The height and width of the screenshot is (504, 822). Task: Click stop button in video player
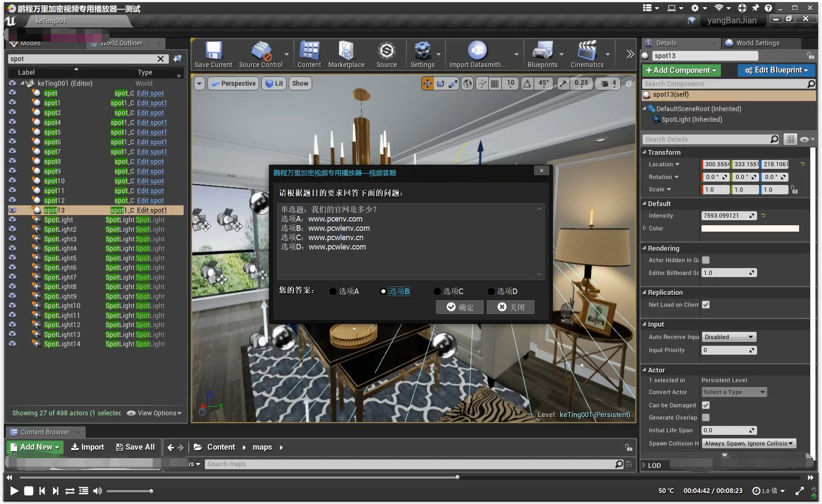(28, 491)
